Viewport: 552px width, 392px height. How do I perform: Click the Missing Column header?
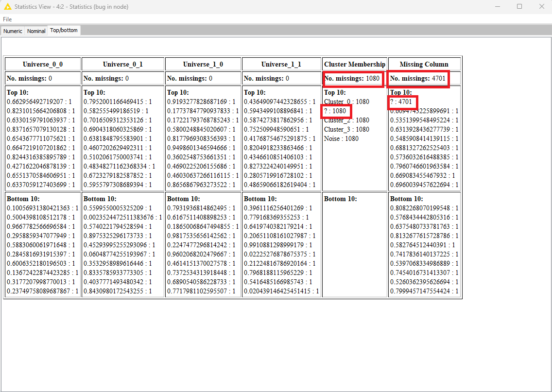424,64
